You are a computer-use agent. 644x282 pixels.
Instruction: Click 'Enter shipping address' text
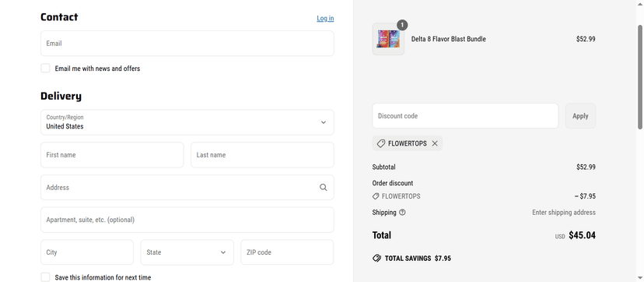point(564,213)
